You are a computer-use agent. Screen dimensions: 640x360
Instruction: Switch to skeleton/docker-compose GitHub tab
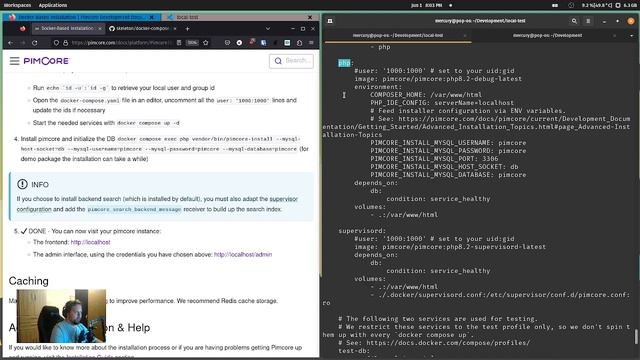coord(142,29)
